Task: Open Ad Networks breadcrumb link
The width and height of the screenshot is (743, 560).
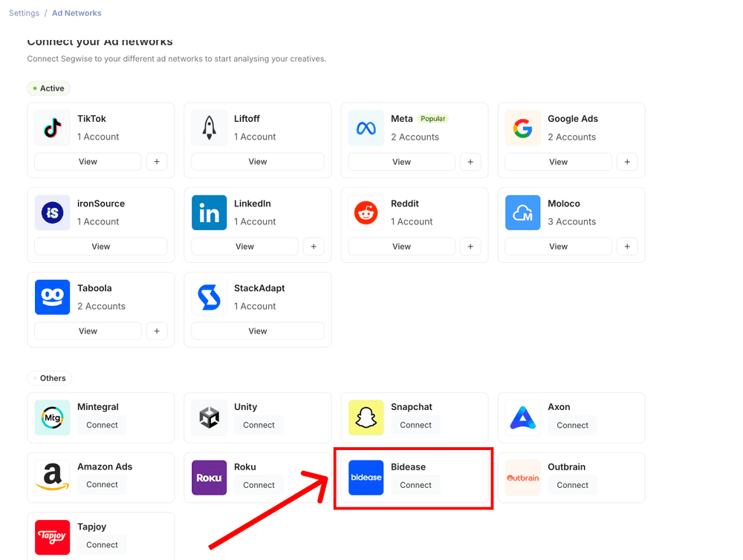Action: pyautogui.click(x=77, y=13)
